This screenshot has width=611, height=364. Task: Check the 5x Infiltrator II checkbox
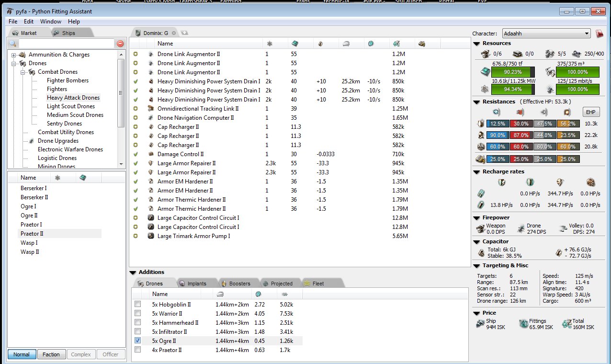click(138, 331)
